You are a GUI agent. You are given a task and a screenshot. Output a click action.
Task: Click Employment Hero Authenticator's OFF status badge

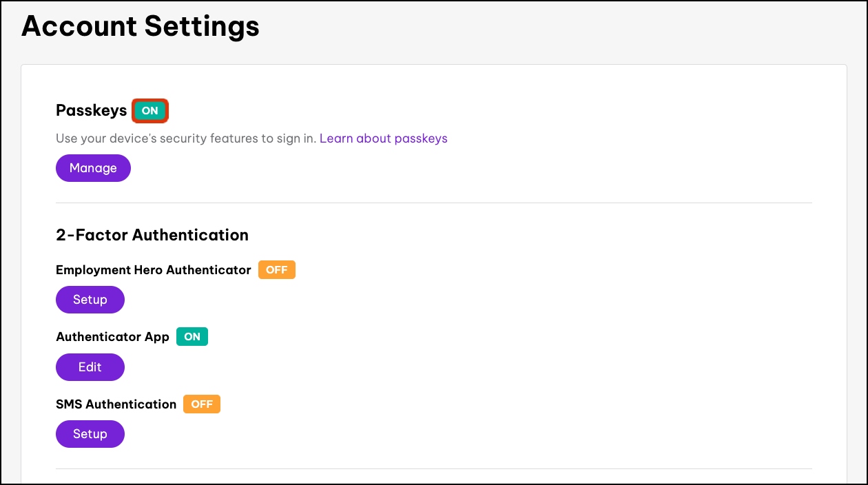tap(276, 270)
